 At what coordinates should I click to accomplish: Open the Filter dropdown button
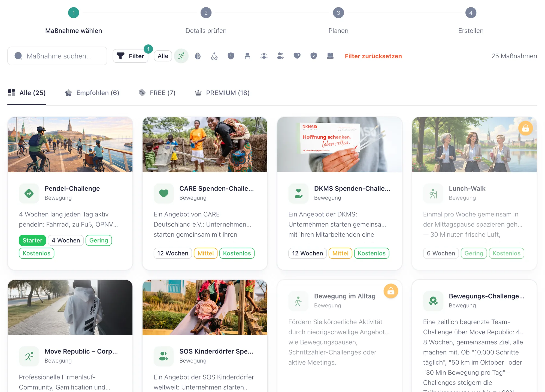click(131, 56)
